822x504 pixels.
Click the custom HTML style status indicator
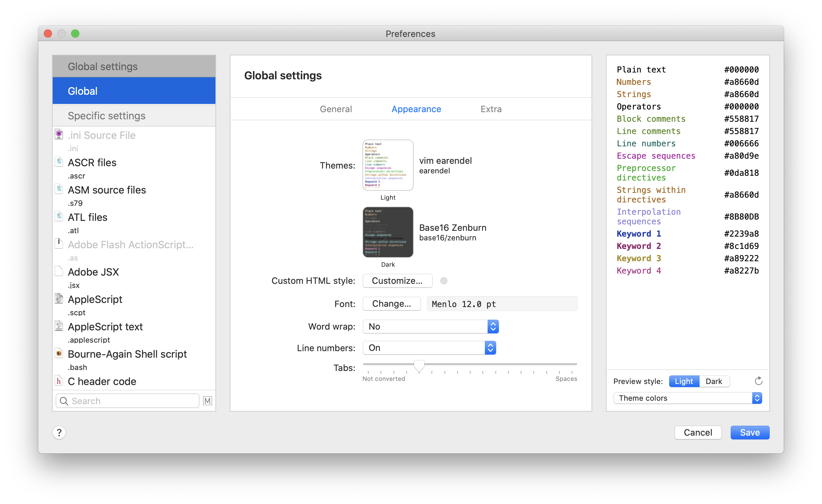click(444, 281)
